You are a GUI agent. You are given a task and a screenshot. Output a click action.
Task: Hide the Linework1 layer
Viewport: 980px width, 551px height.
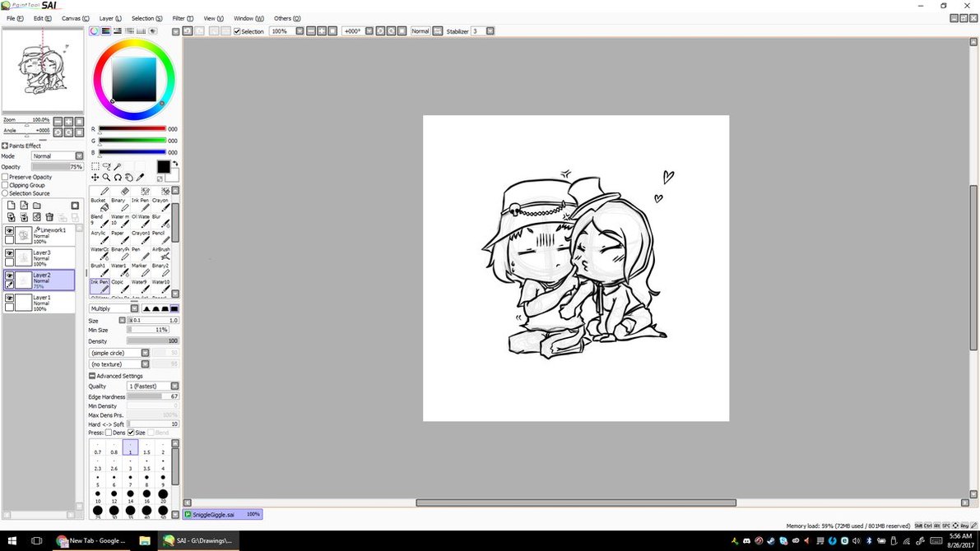tap(9, 231)
